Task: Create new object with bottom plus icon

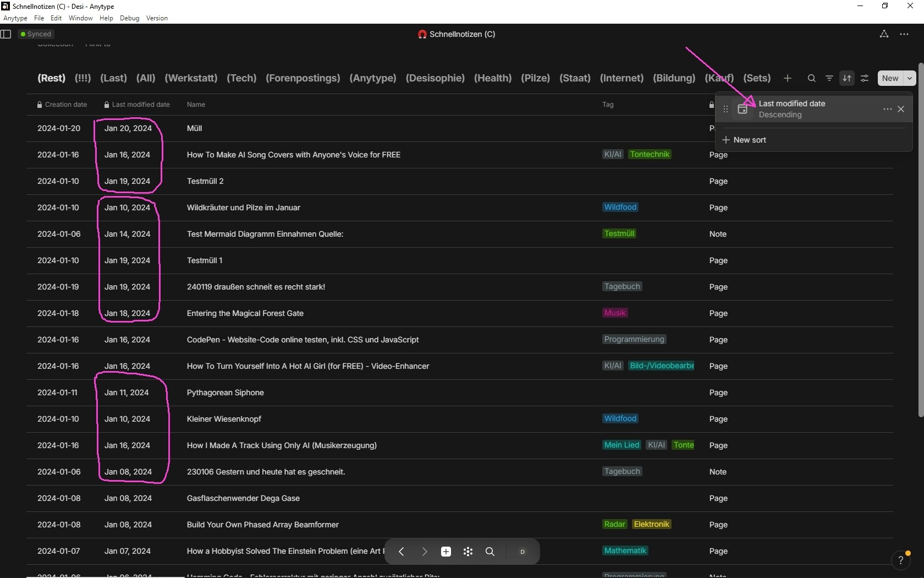Action: tap(446, 552)
